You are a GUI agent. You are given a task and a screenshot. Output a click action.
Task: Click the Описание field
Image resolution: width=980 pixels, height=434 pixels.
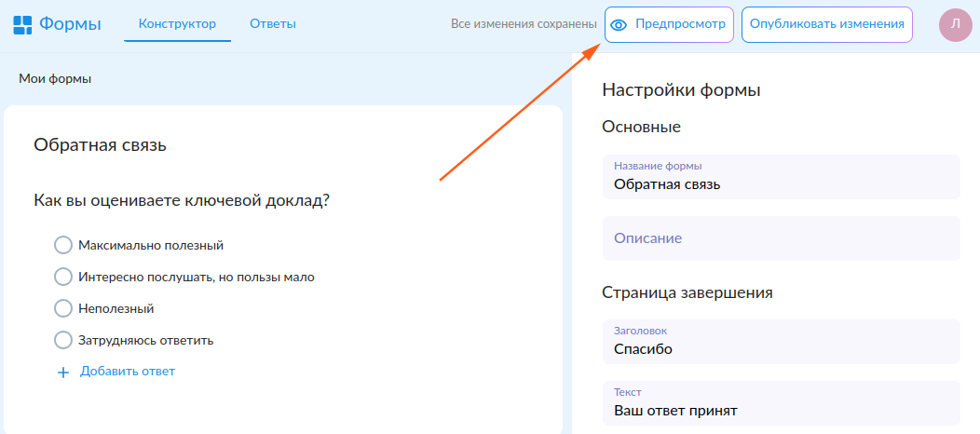click(781, 238)
